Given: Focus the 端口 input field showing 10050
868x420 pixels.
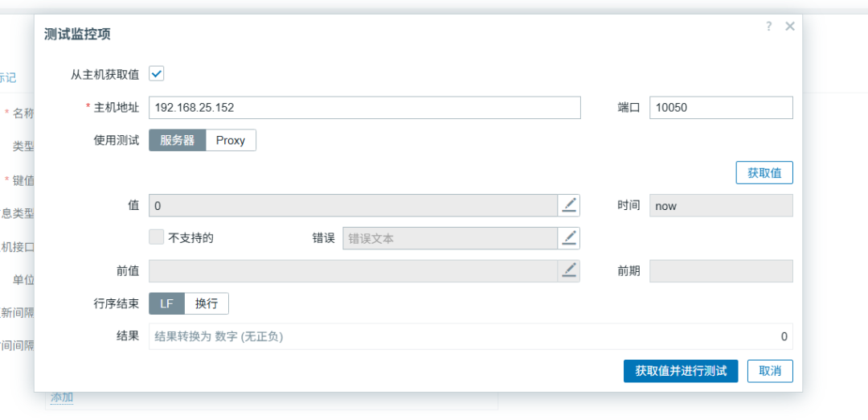Looking at the screenshot, I should click(x=721, y=108).
